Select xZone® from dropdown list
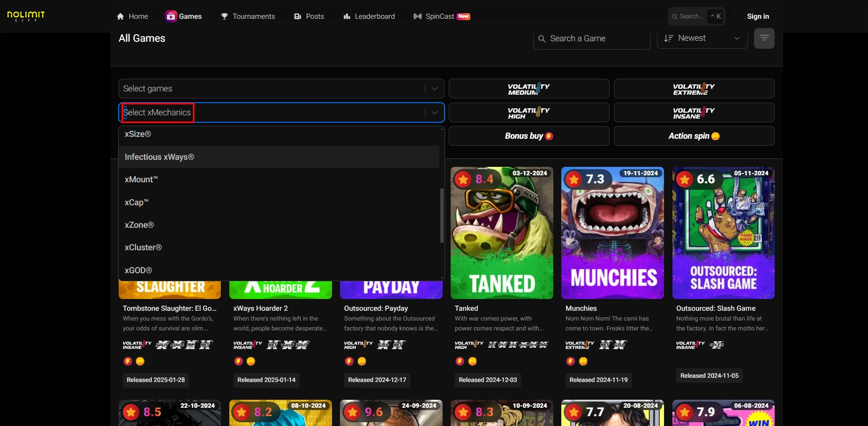The height and width of the screenshot is (426, 868). point(279,225)
